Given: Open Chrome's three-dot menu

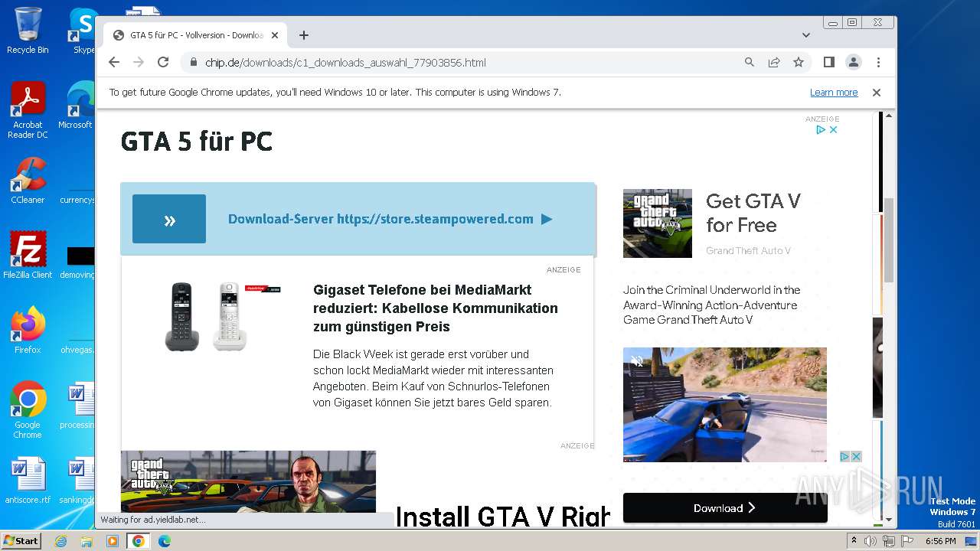Looking at the screenshot, I should (878, 62).
